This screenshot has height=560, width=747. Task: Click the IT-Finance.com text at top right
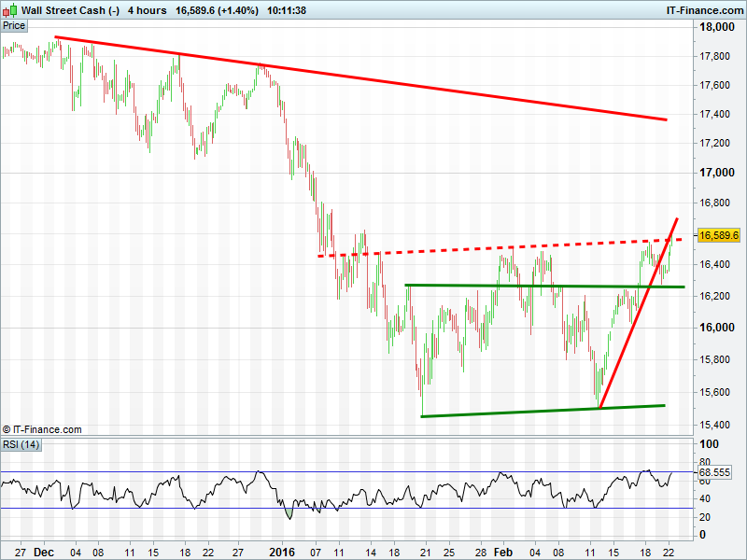[x=705, y=10]
